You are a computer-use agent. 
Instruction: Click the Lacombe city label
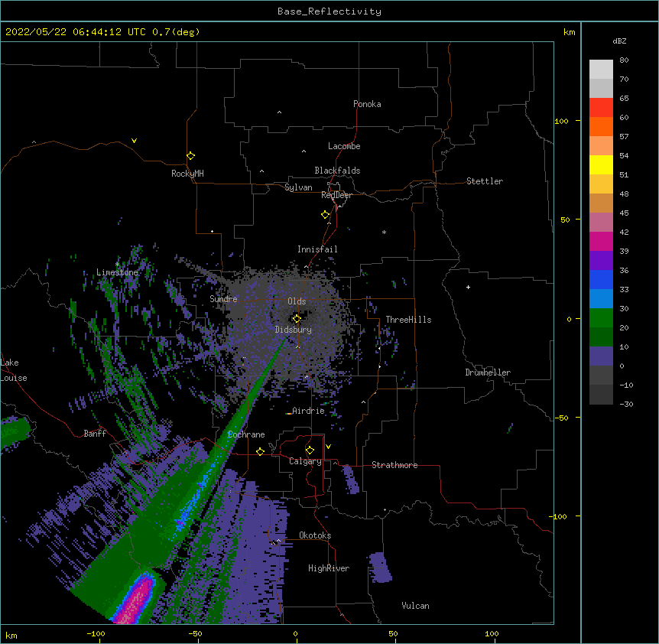344,146
